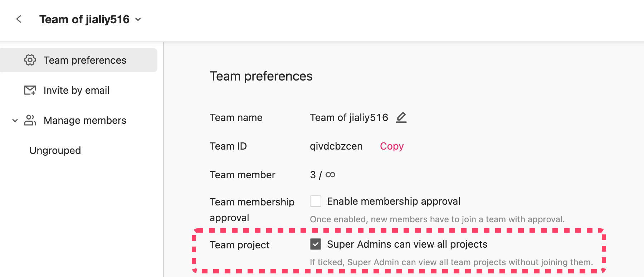
Task: Click the people icon for Manage members
Action: 30,120
